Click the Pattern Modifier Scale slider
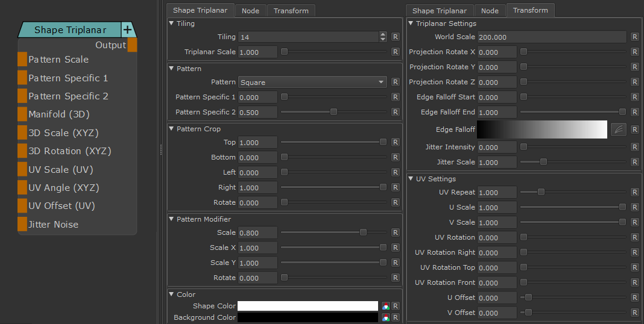The image size is (644, 324). 333,232
